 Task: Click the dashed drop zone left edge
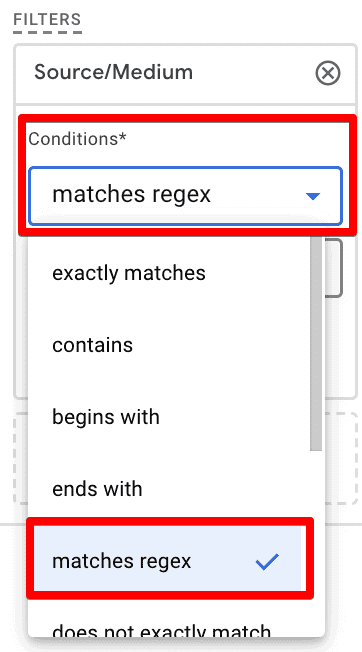click(x=20, y=458)
